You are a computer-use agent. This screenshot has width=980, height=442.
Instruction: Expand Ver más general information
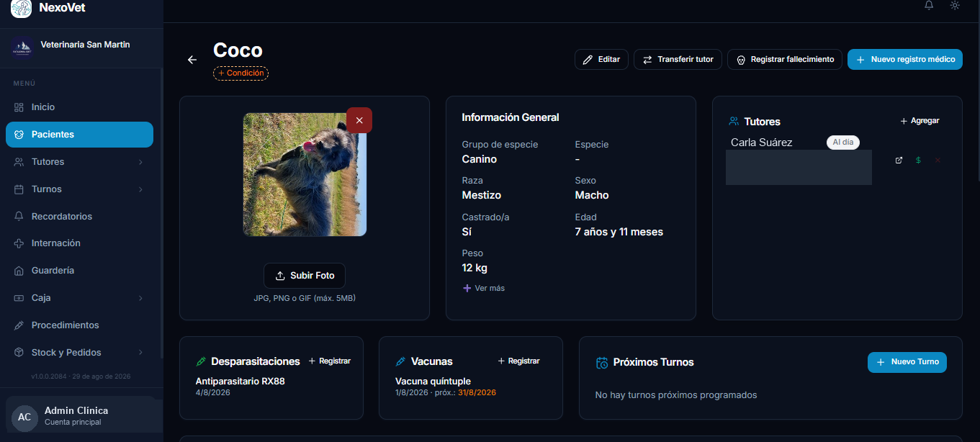[x=483, y=288]
